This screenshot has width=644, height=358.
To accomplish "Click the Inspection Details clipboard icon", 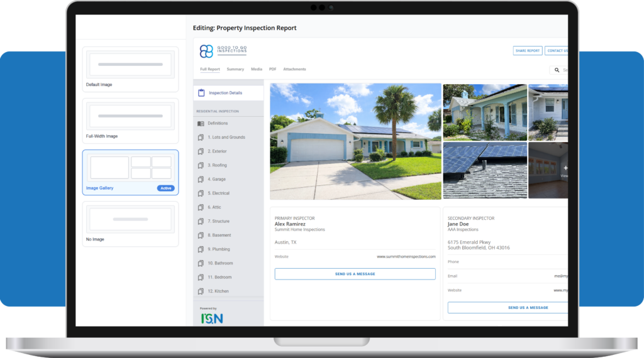I will pyautogui.click(x=201, y=93).
